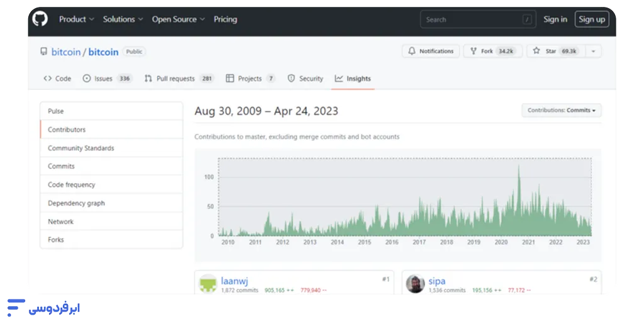Click the laanwj avatar thumbnail

coord(208,283)
